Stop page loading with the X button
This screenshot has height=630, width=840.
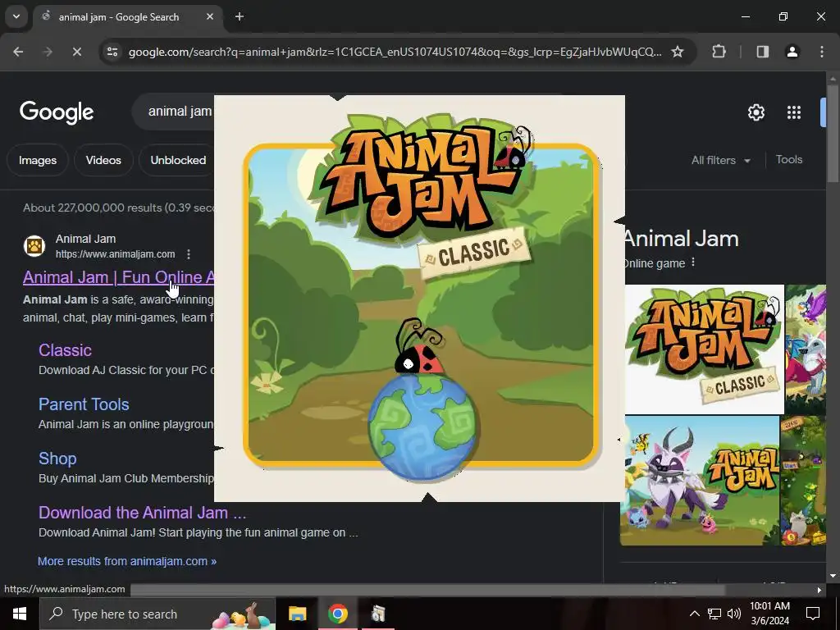[x=76, y=52]
